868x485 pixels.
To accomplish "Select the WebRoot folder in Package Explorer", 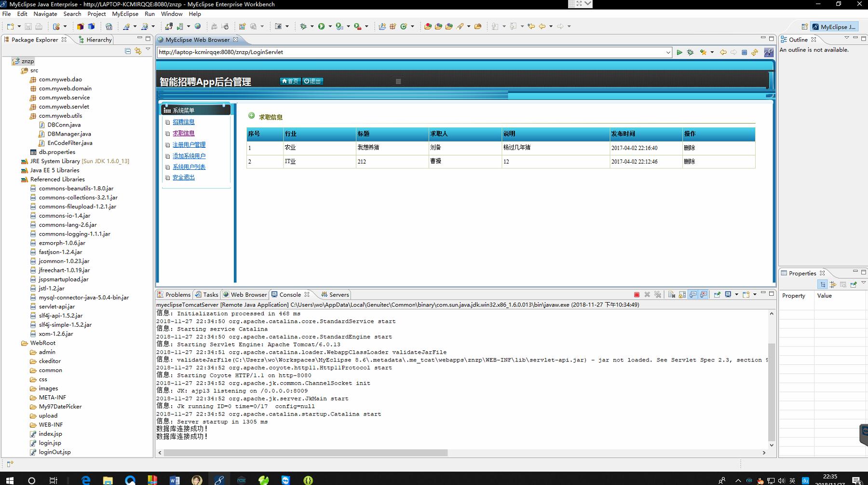I will 42,343.
